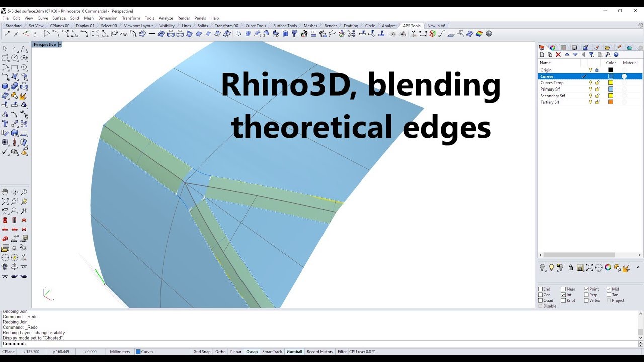Toggle Planar mode in status bar
The height and width of the screenshot is (362, 644).
point(235,352)
